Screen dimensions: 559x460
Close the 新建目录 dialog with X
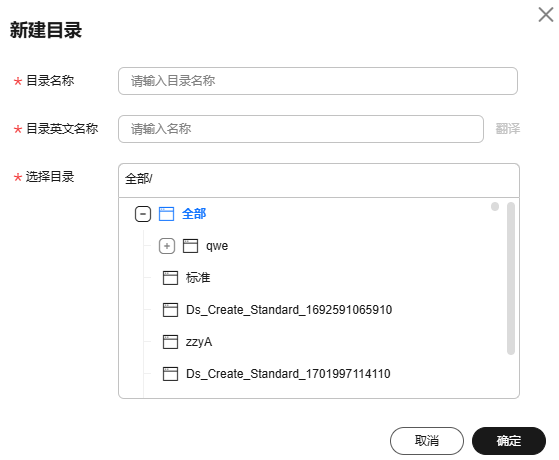click(546, 15)
